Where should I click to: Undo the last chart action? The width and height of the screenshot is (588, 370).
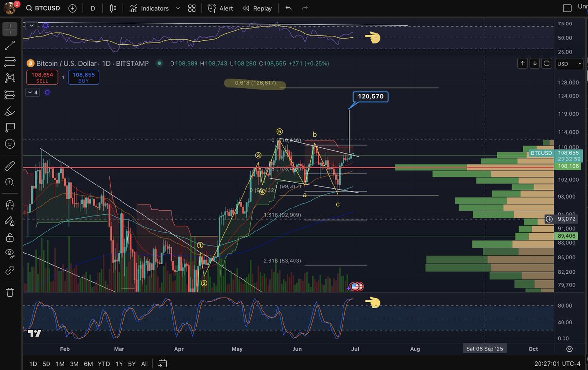(x=288, y=8)
